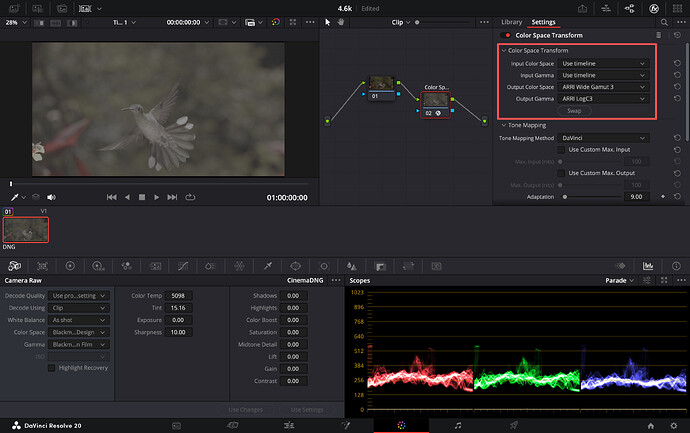Open the Nodes panel icon in top bar

tap(630, 8)
